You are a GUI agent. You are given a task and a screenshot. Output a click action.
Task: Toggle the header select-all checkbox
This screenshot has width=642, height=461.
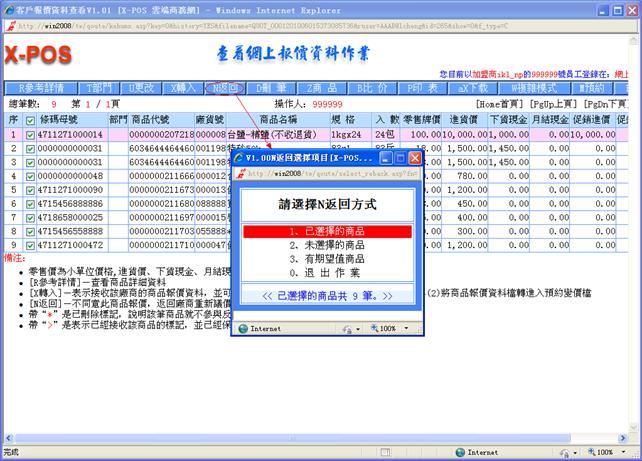(x=28, y=118)
